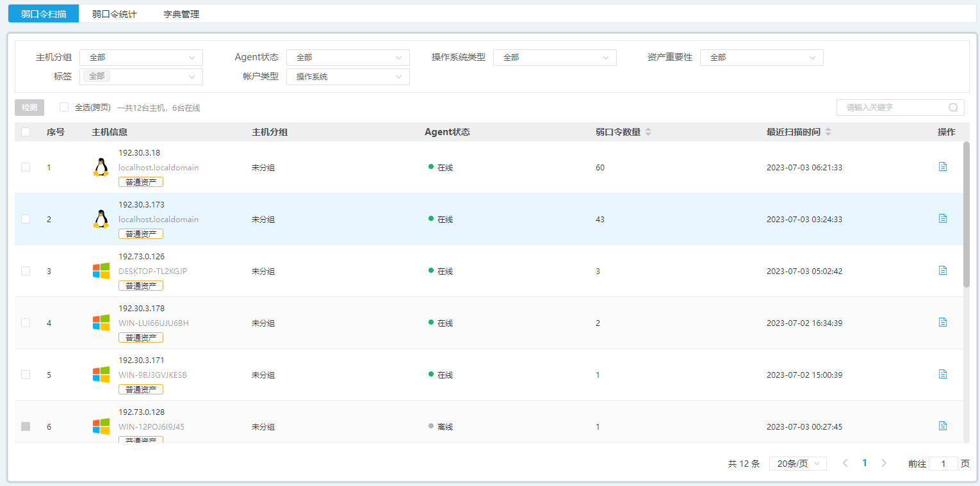The height and width of the screenshot is (486, 980).
Task: Sort by latest scan time arrows
Action: coord(828,132)
